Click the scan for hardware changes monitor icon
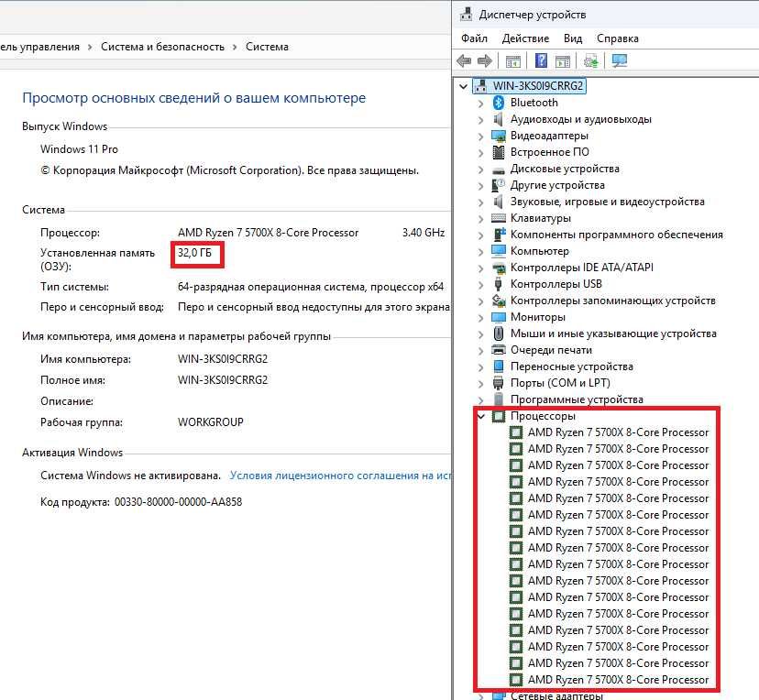The width and height of the screenshot is (759, 700). [620, 61]
